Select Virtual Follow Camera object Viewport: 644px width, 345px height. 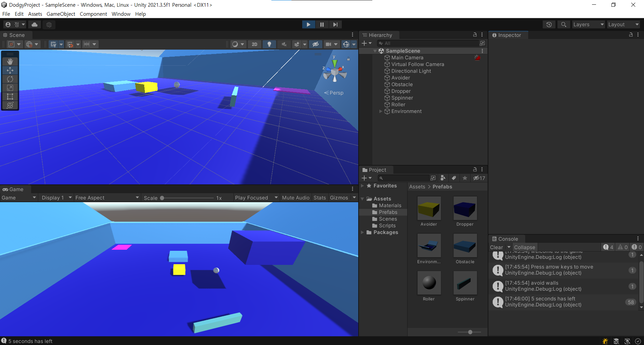[417, 64]
